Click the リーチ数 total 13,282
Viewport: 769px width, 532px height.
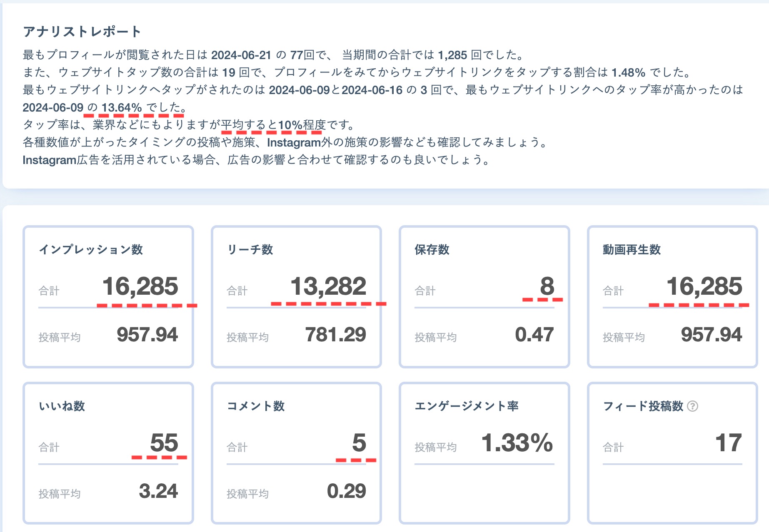pos(328,286)
